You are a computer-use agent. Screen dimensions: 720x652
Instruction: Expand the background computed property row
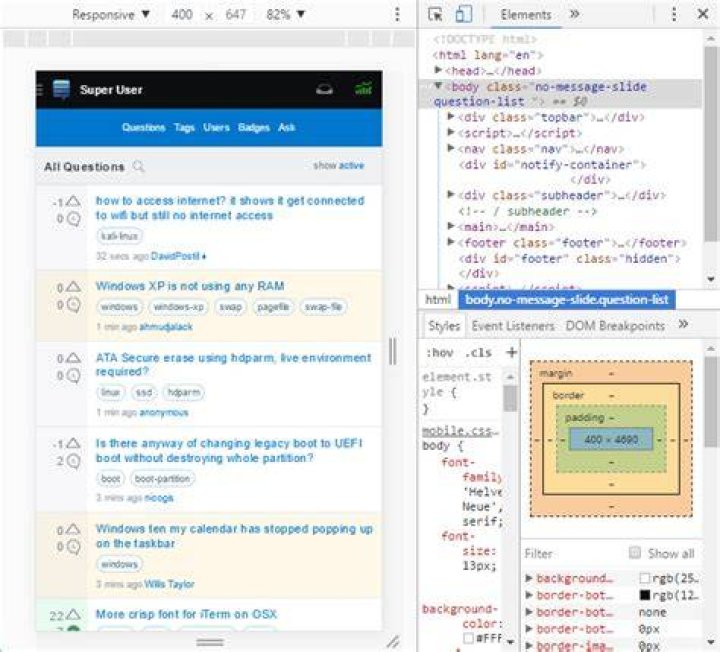pyautogui.click(x=529, y=578)
